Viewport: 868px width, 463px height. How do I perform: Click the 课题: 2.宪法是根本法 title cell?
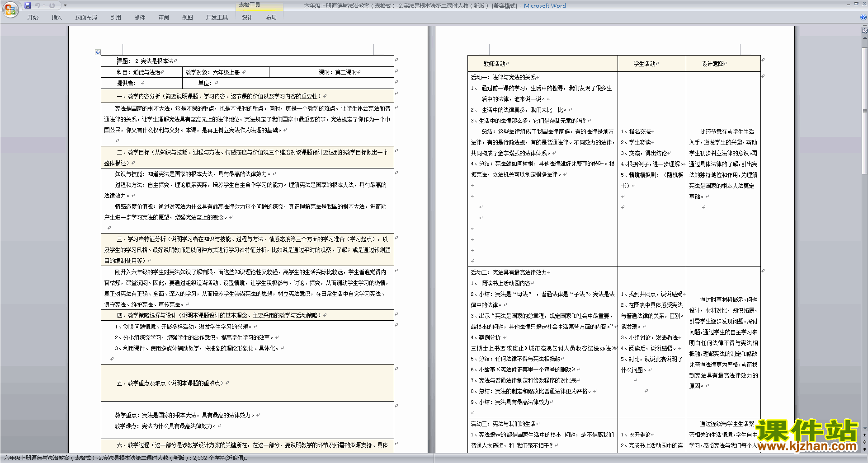tap(247, 61)
